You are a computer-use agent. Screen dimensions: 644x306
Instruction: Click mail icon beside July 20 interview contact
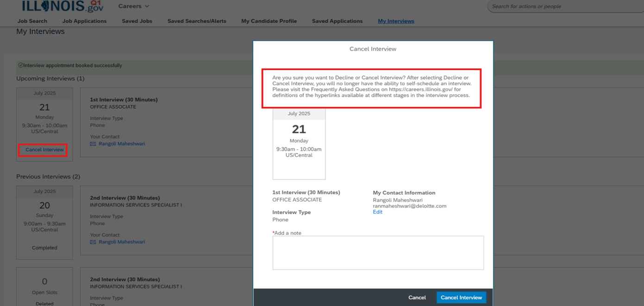click(x=93, y=242)
